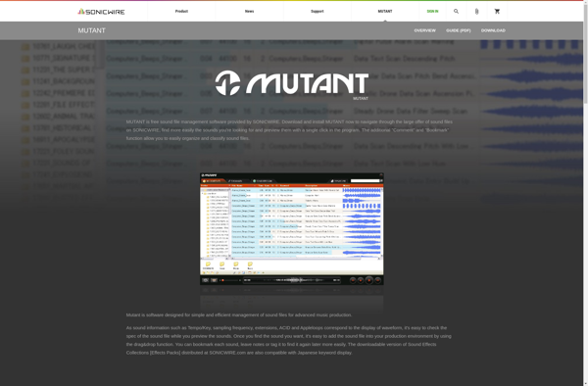This screenshot has width=588, height=386.
Task: Open the Product menu
Action: 181,11
